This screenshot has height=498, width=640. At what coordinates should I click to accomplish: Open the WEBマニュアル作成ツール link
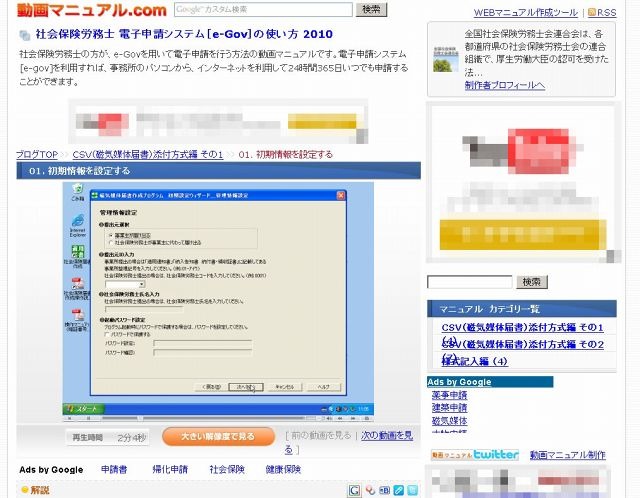click(x=526, y=13)
